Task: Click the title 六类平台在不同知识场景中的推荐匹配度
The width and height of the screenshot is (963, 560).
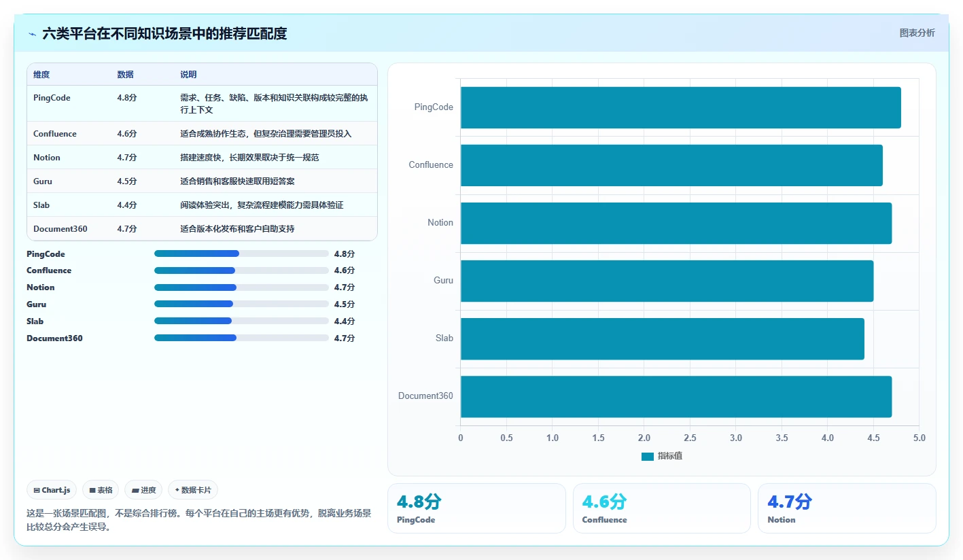Action: click(x=164, y=33)
